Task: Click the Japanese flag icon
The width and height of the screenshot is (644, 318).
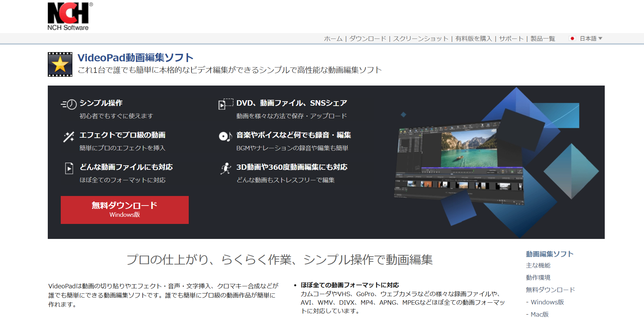Action: tap(572, 39)
